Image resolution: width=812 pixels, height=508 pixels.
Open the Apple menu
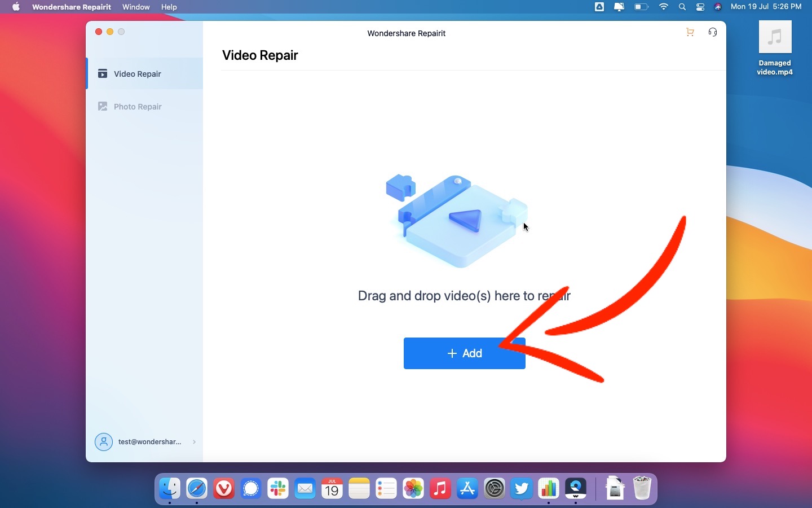16,7
